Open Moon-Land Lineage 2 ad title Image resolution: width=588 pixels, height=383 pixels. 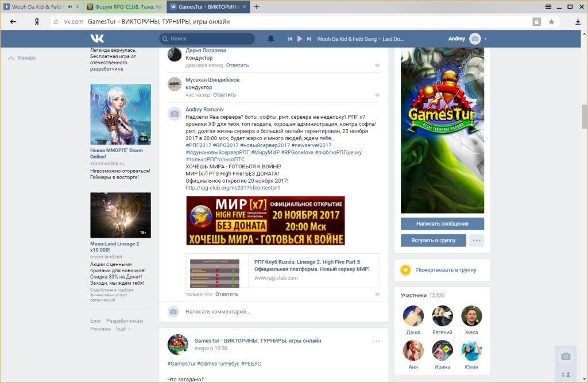coord(114,246)
